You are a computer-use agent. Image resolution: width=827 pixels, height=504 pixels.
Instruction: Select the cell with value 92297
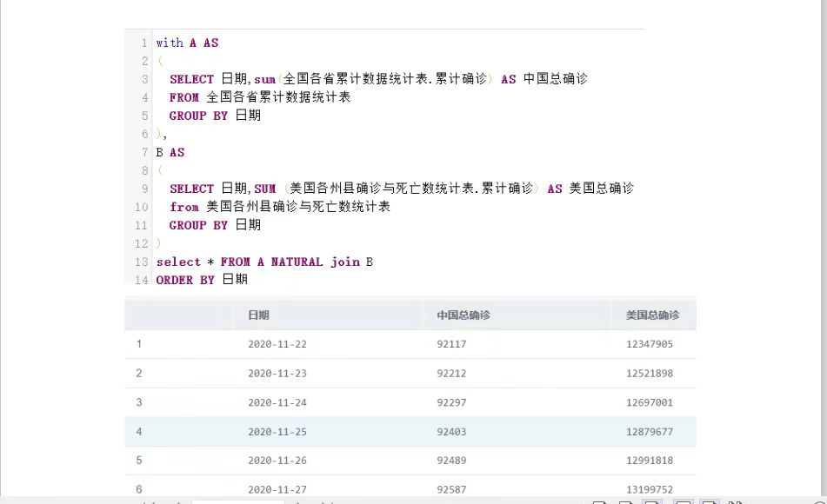click(x=451, y=403)
